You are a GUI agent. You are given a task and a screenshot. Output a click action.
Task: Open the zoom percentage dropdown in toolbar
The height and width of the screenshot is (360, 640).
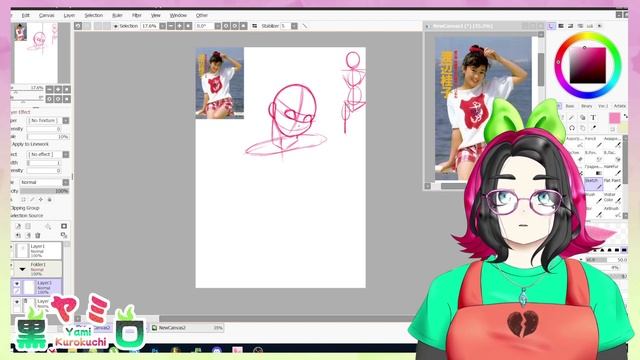[x=162, y=26]
